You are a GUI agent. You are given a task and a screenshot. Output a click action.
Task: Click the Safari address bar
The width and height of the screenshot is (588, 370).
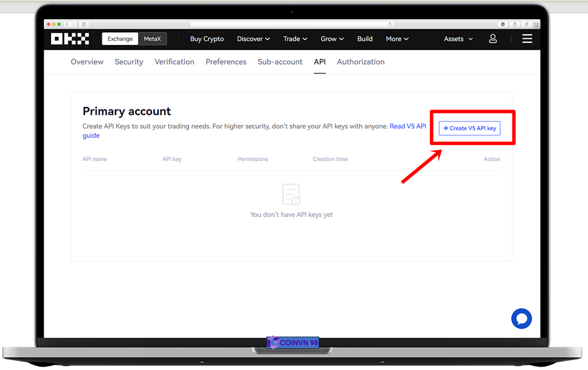click(291, 24)
